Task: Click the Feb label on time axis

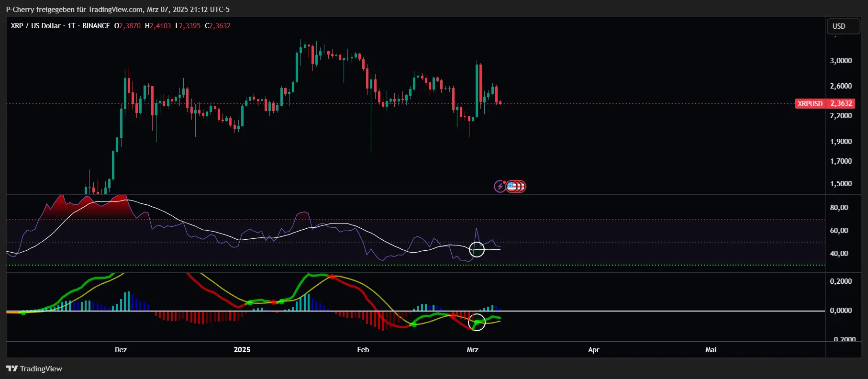Action: [x=363, y=350]
